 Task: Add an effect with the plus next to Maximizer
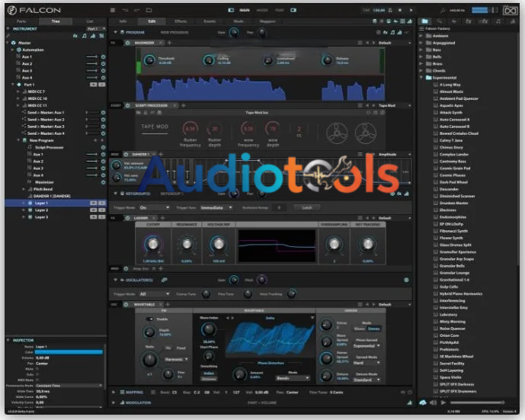pos(169,43)
